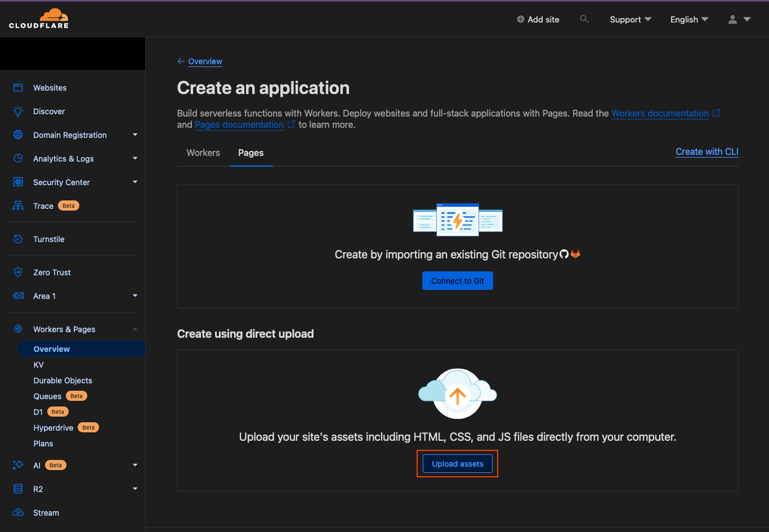Click the Zero Trust icon

[18, 272]
